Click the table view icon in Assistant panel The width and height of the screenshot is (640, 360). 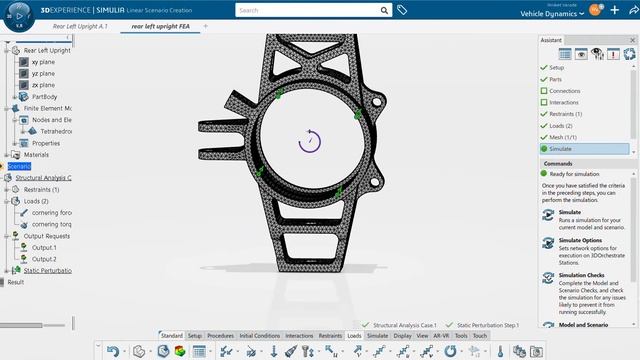(565, 54)
